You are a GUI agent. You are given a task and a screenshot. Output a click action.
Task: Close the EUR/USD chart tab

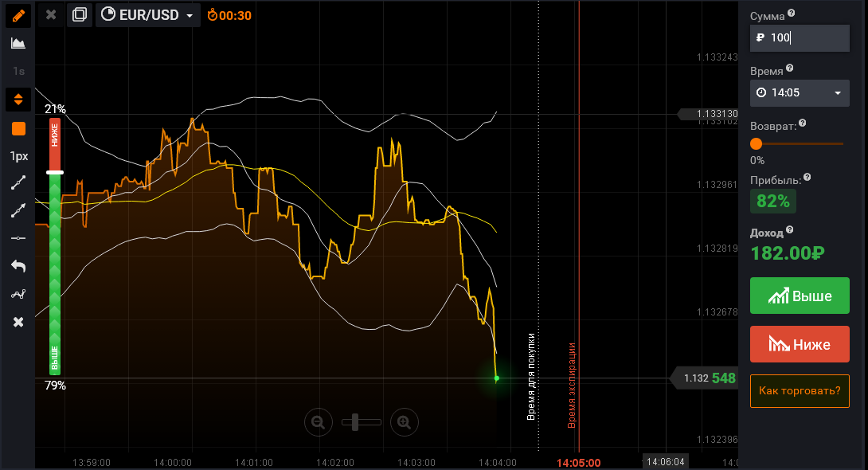coord(51,15)
